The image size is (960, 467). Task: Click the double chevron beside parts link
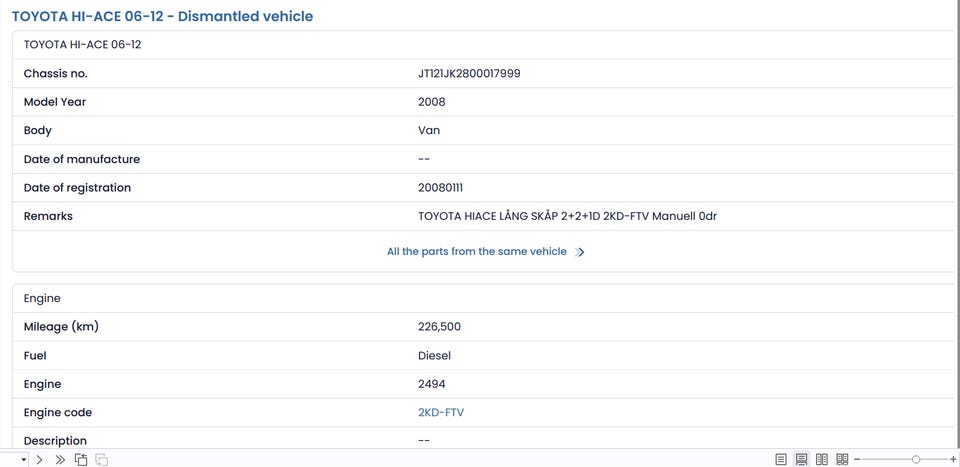pos(581,252)
